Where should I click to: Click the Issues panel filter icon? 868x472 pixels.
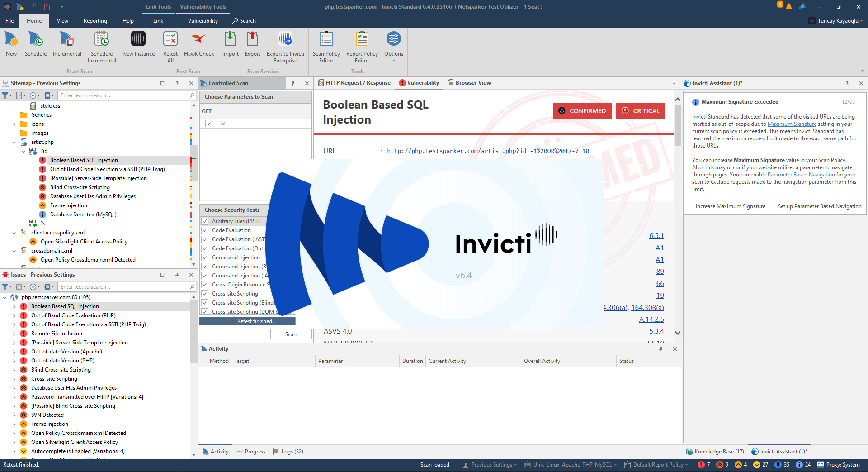(x=5, y=287)
